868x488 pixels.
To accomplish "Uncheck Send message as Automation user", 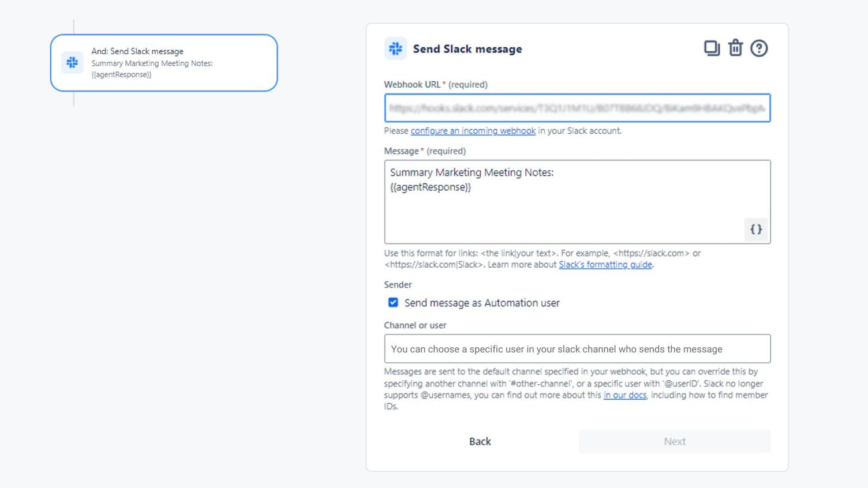I will tap(393, 302).
